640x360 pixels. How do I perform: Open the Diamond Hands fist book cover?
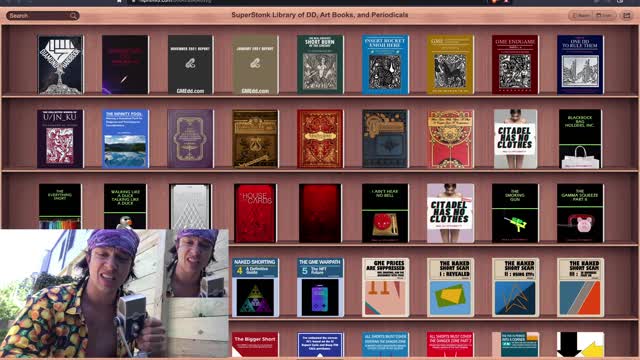(60, 65)
